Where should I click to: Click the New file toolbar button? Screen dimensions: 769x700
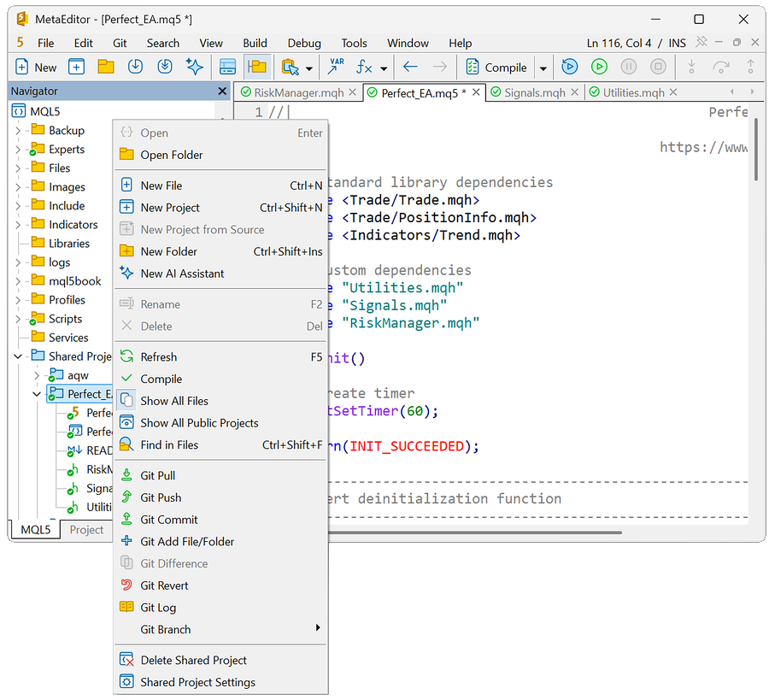[x=36, y=68]
